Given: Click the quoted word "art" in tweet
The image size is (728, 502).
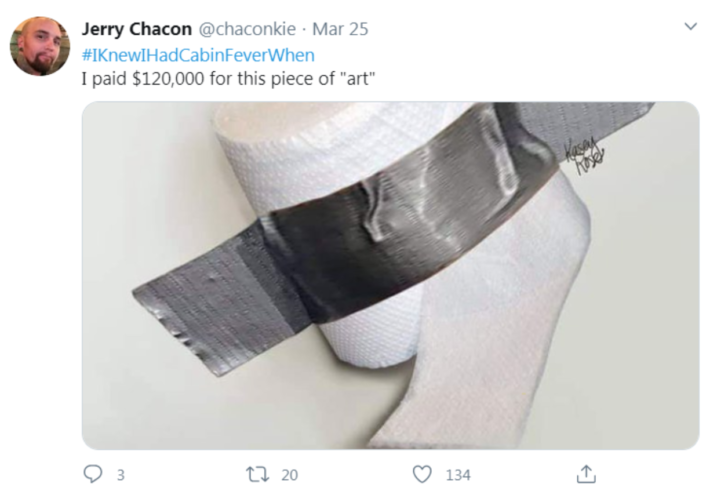Looking at the screenshot, I should 358,79.
